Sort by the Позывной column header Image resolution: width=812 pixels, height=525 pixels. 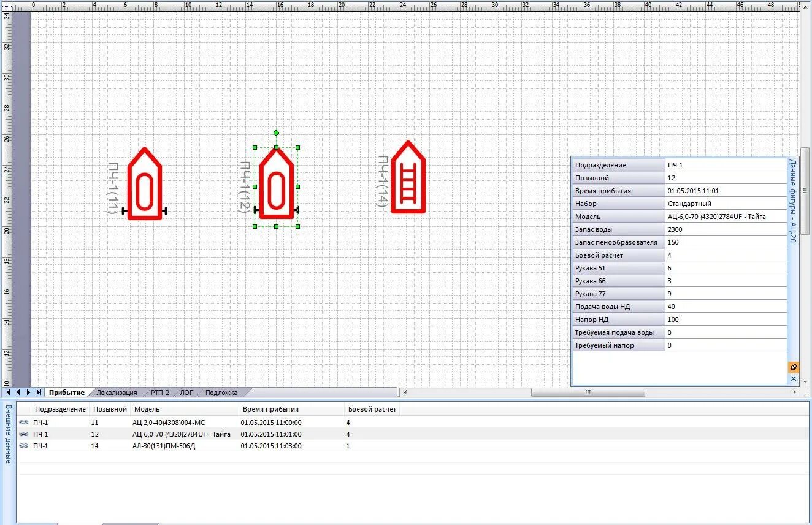click(x=110, y=409)
